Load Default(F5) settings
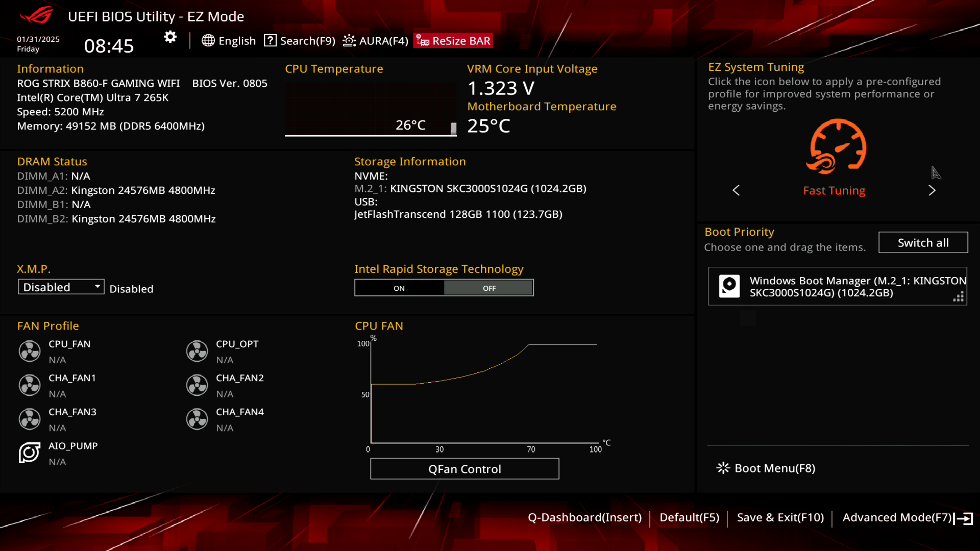This screenshot has width=980, height=551. 689,517
